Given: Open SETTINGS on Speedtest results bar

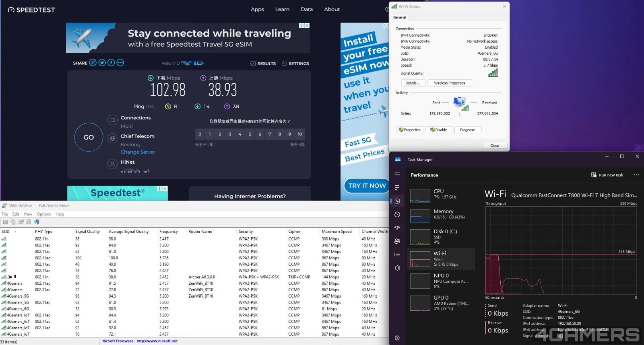Looking at the screenshot, I should (x=295, y=64).
